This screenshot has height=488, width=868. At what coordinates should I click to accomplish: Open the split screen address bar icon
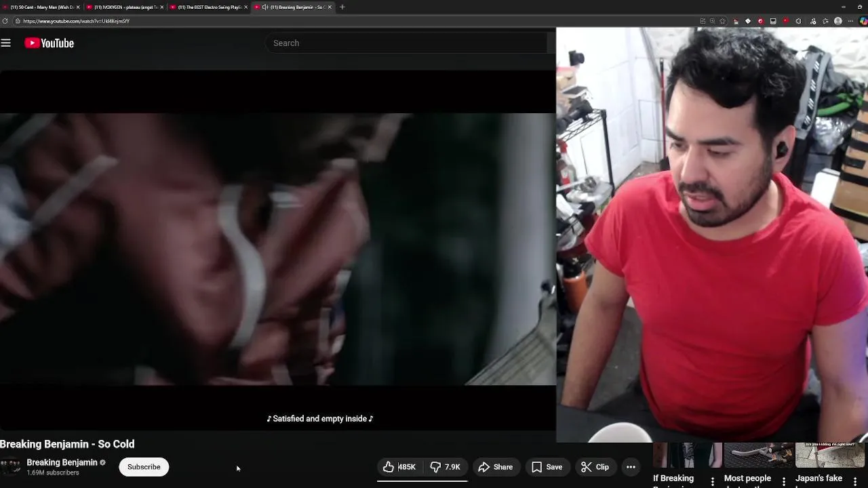[x=703, y=21]
